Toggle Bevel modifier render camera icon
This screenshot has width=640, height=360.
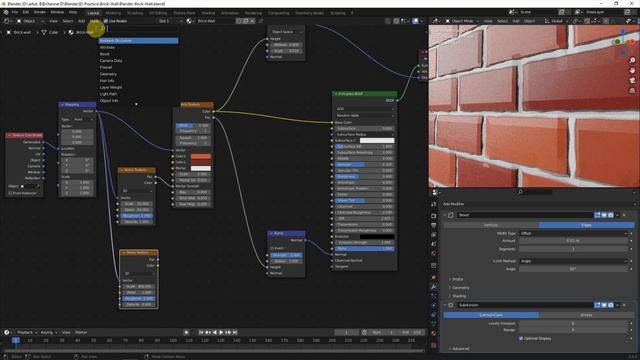611,215
